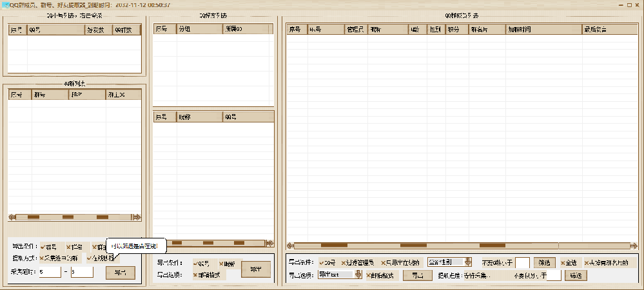
Task: Click right arrow of QQ群列表 horizontal scrollbar
Action: coord(137,217)
